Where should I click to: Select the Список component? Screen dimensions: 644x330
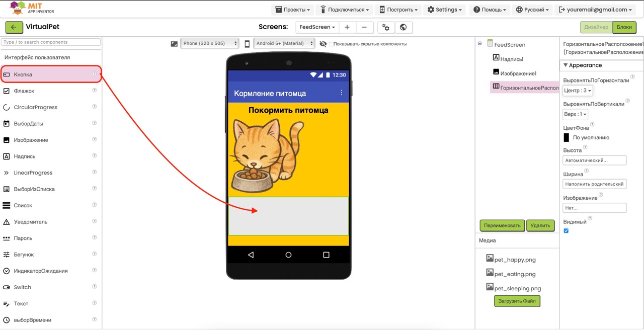coord(51,205)
